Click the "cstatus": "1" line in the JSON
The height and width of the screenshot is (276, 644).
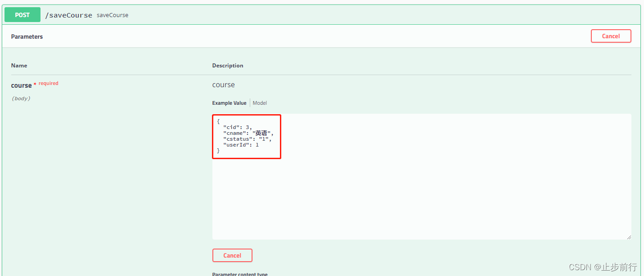pyautogui.click(x=247, y=139)
